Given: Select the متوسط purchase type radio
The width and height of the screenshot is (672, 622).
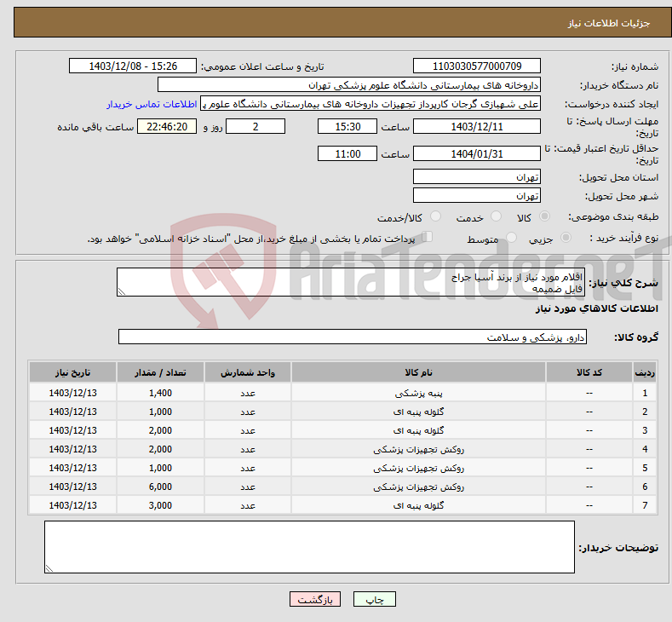Looking at the screenshot, I should tap(511, 238).
